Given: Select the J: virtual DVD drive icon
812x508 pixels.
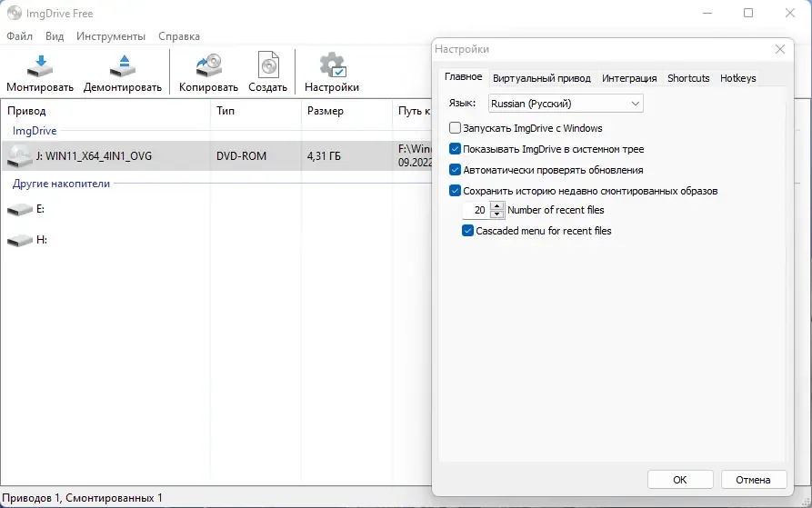Looking at the screenshot, I should 19,156.
